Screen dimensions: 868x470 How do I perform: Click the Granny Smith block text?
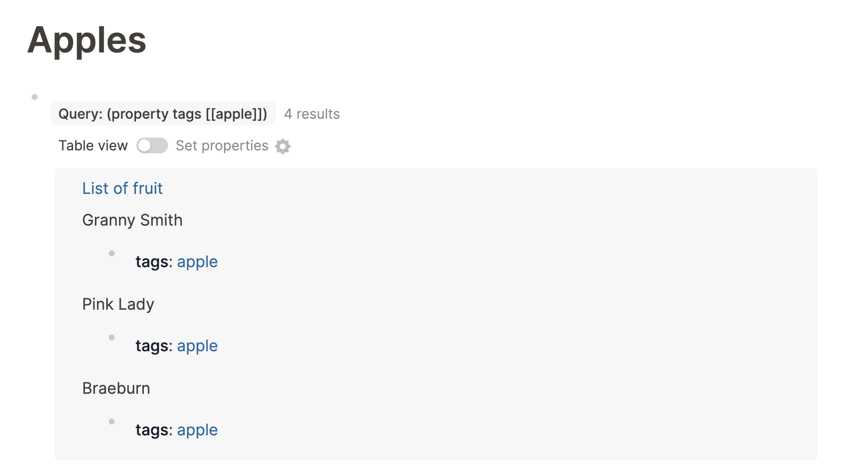coord(132,220)
